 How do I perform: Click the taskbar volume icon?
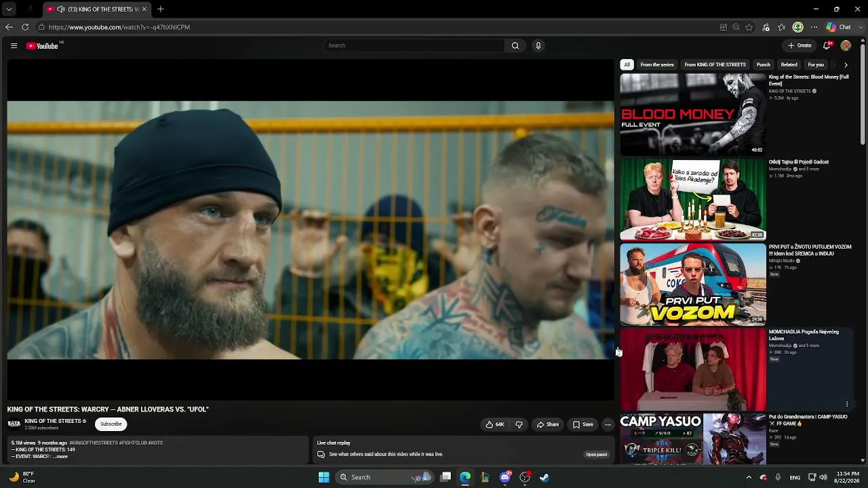(x=823, y=477)
